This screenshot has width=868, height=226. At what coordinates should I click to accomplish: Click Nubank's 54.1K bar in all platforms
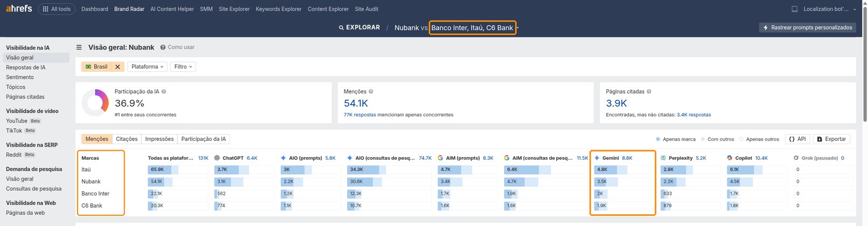[178, 181]
